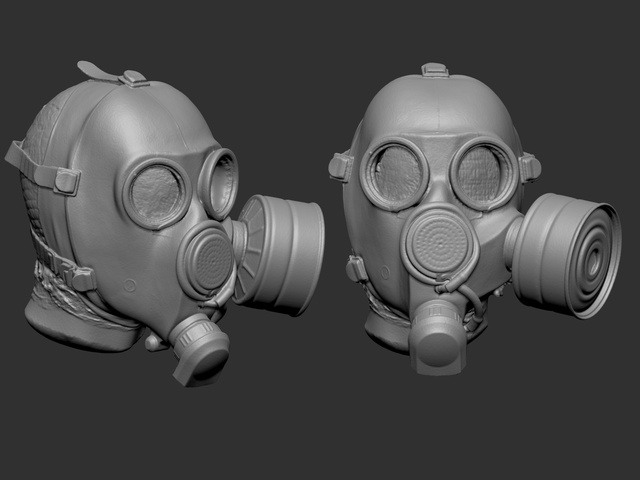Click the top strap buckle on the left mask
This screenshot has width=640, height=480.
point(133,79)
